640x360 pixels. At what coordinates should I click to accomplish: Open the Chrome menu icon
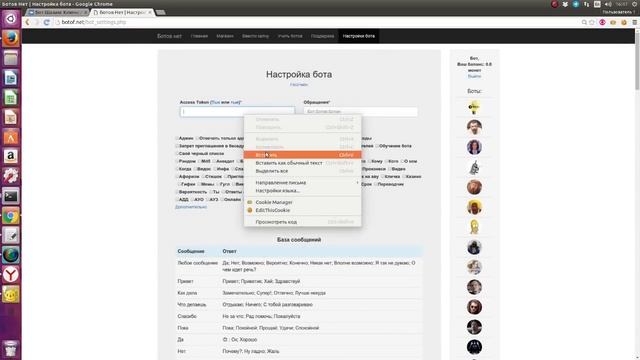(634, 22)
